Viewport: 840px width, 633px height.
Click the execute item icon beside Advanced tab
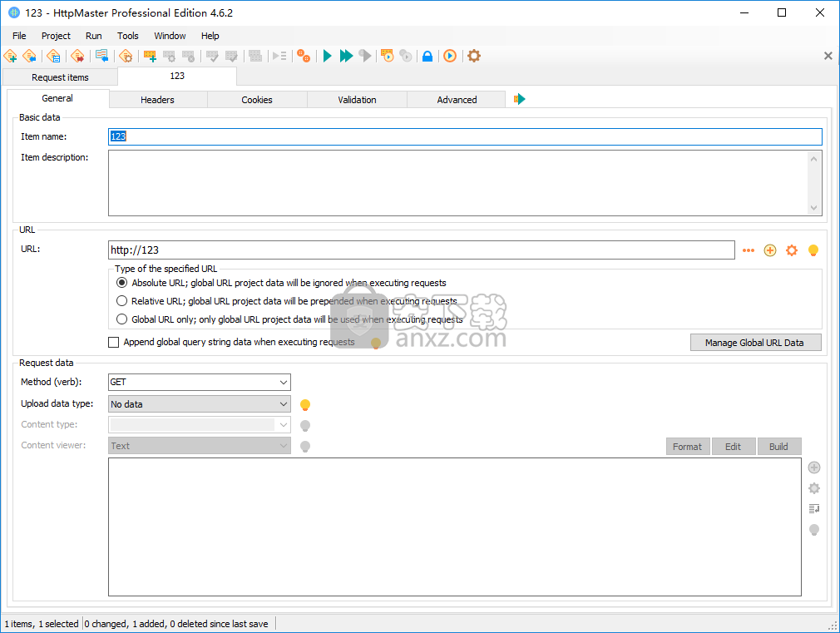520,99
